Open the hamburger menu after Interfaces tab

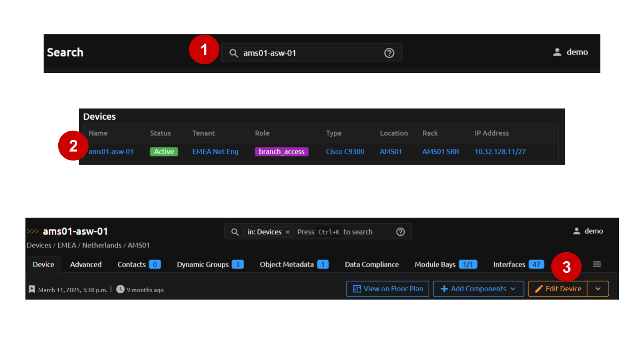click(x=597, y=264)
